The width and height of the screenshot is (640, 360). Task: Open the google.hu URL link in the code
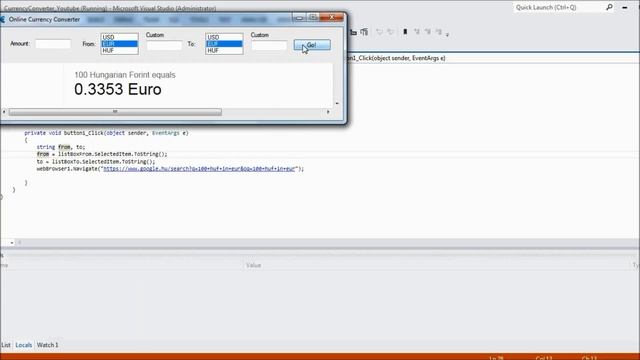click(199, 169)
